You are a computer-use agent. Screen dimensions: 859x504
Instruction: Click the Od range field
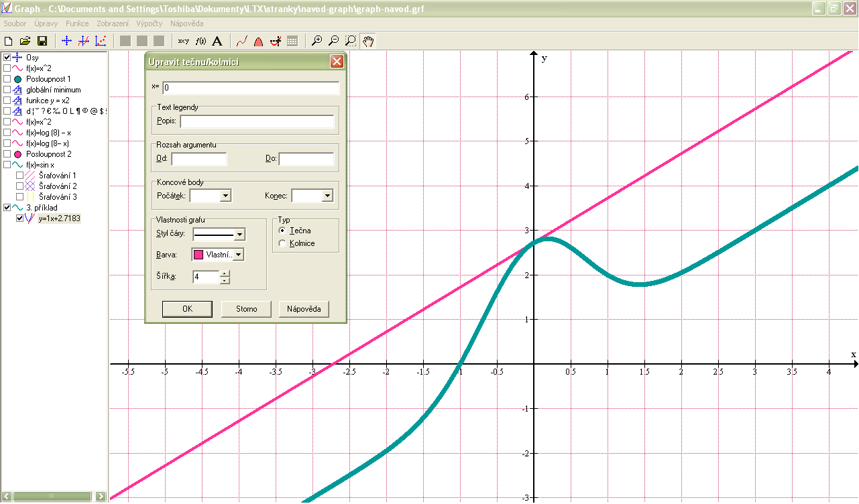[199, 159]
